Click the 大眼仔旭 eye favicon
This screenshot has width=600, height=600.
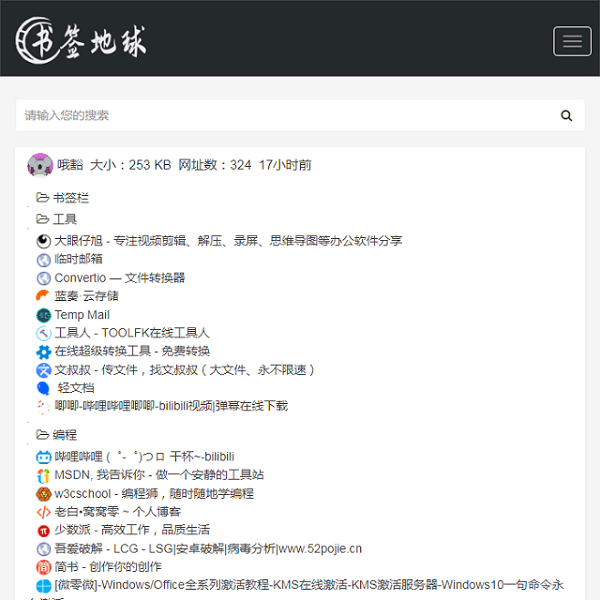click(44, 241)
